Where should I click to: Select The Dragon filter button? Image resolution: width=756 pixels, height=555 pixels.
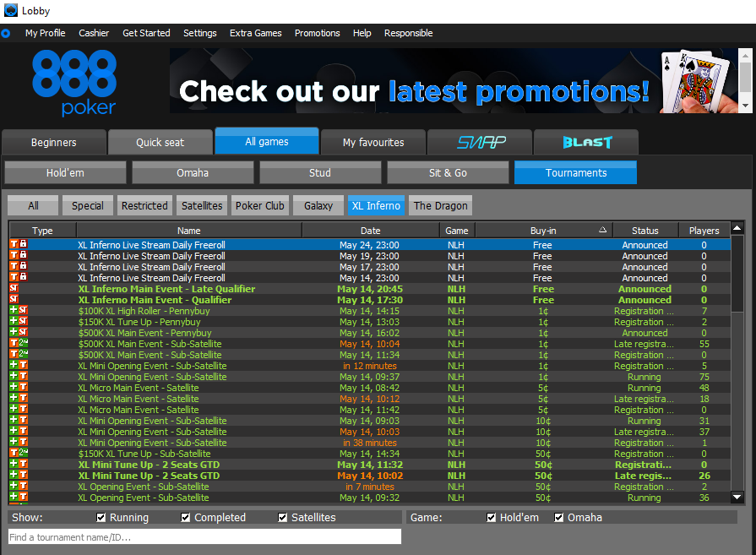pyautogui.click(x=440, y=205)
